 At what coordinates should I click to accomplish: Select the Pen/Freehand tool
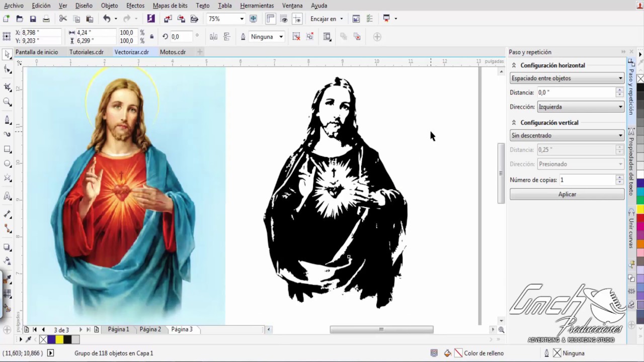(8, 120)
